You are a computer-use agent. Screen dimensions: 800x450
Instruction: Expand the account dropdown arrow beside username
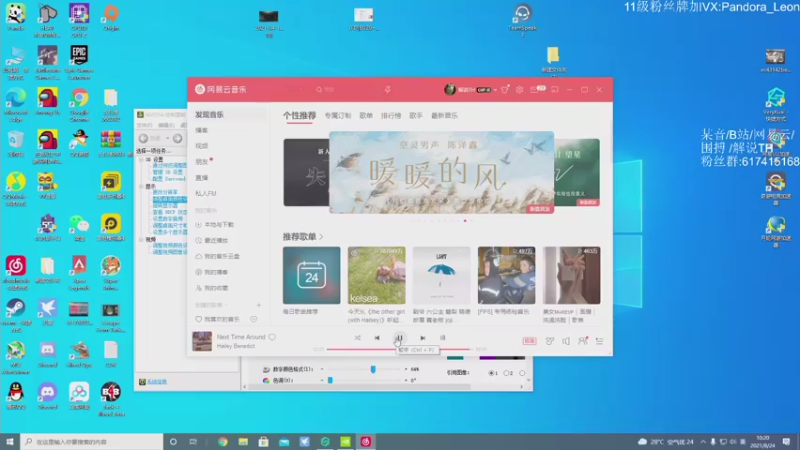(x=495, y=90)
